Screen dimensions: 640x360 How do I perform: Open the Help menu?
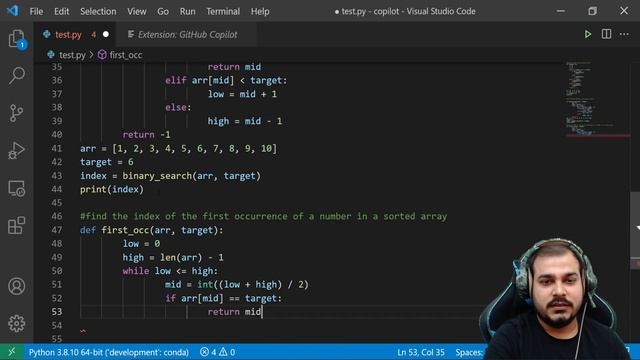tap(260, 11)
